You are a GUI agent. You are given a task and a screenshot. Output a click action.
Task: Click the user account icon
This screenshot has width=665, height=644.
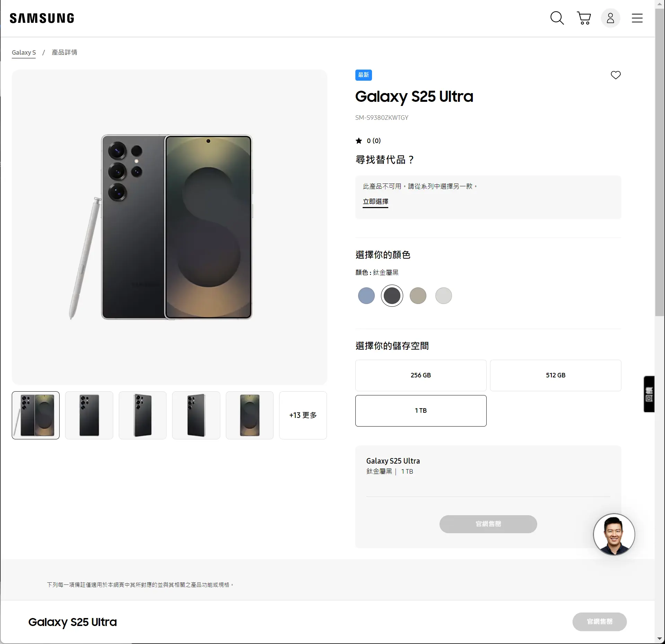[610, 18]
